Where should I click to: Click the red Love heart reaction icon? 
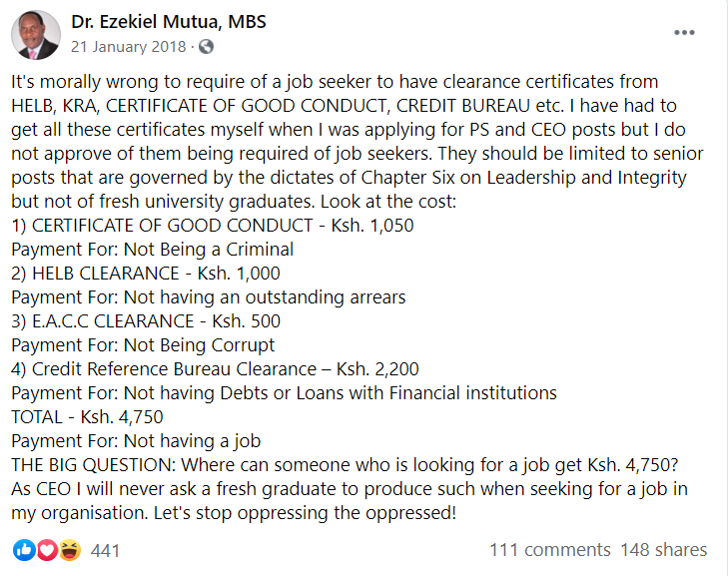coord(46,550)
